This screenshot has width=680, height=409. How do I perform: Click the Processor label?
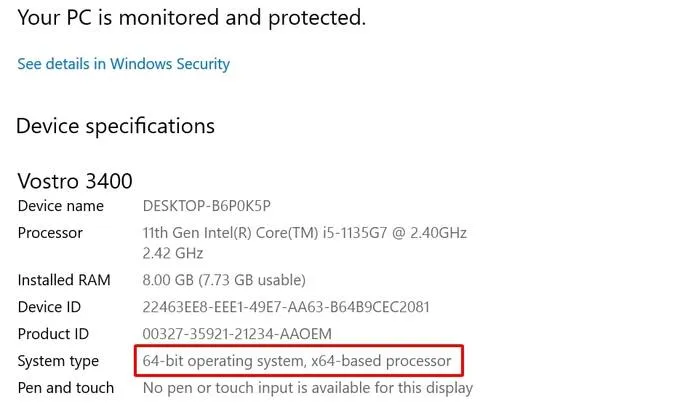pos(50,232)
